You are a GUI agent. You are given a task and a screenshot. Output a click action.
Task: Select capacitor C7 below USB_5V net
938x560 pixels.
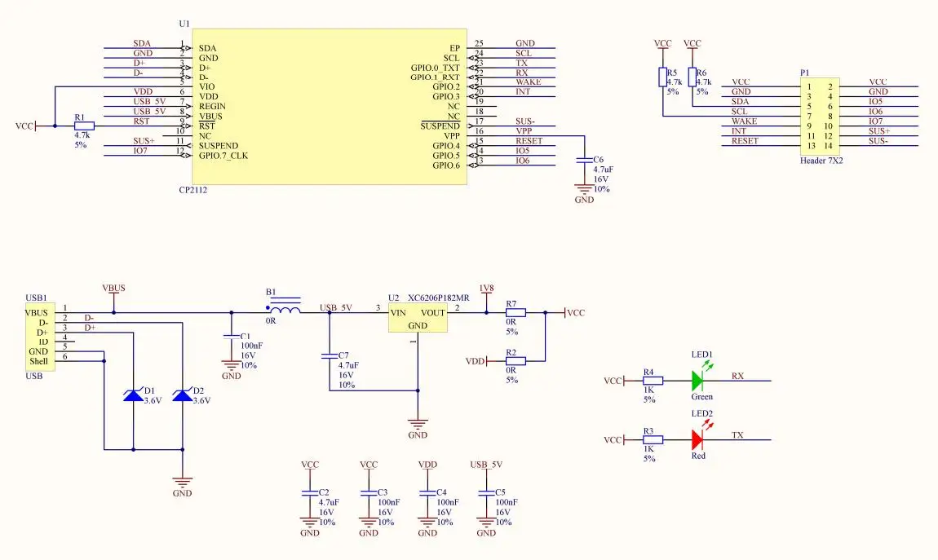[x=330, y=355]
